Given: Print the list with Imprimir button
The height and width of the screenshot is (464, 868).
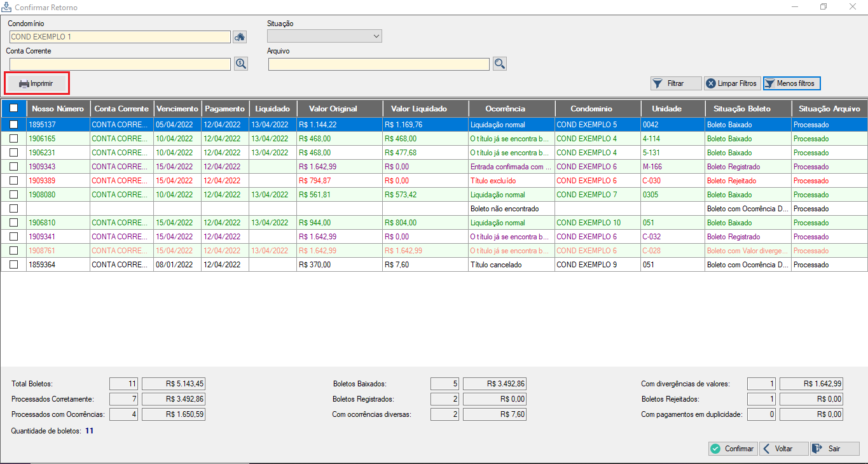Looking at the screenshot, I should [36, 83].
